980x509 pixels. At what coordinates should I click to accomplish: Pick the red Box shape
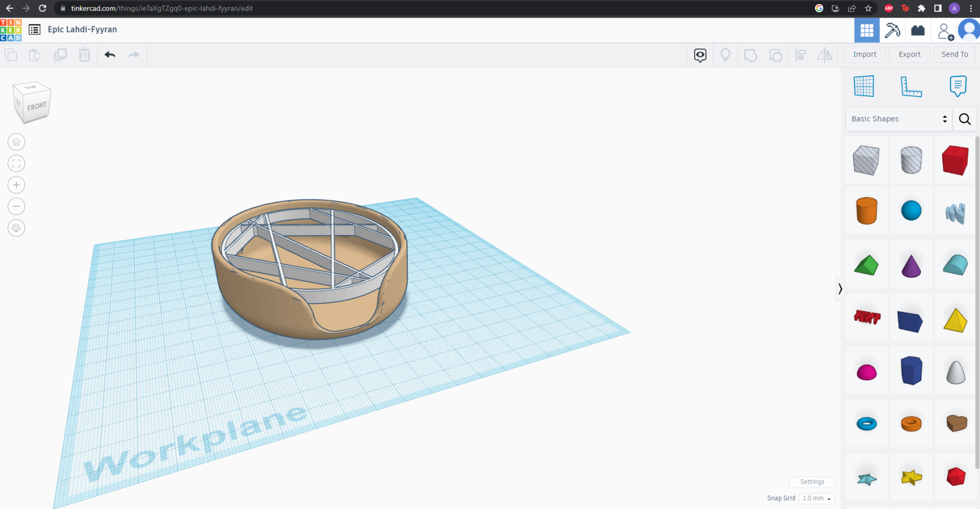956,160
